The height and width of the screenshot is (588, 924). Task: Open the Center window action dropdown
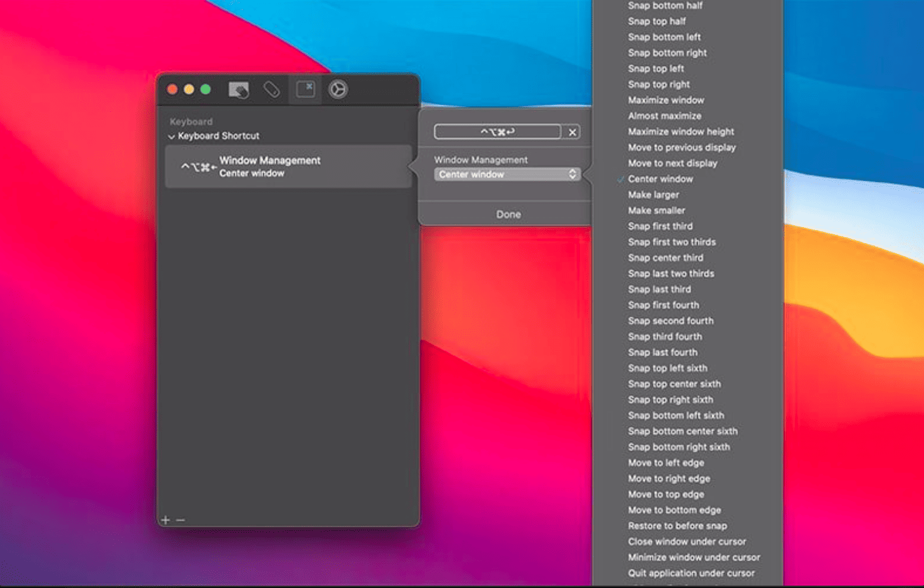(507, 174)
